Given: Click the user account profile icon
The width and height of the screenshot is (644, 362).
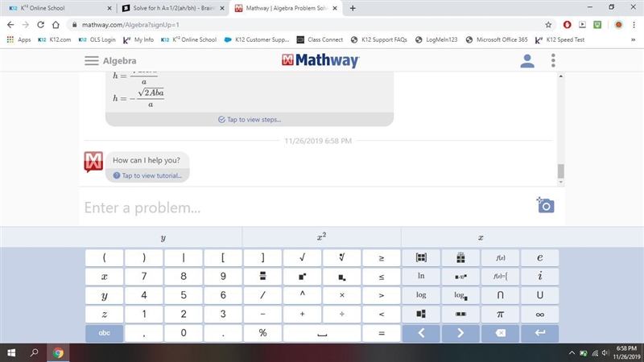Looking at the screenshot, I should click(x=527, y=61).
